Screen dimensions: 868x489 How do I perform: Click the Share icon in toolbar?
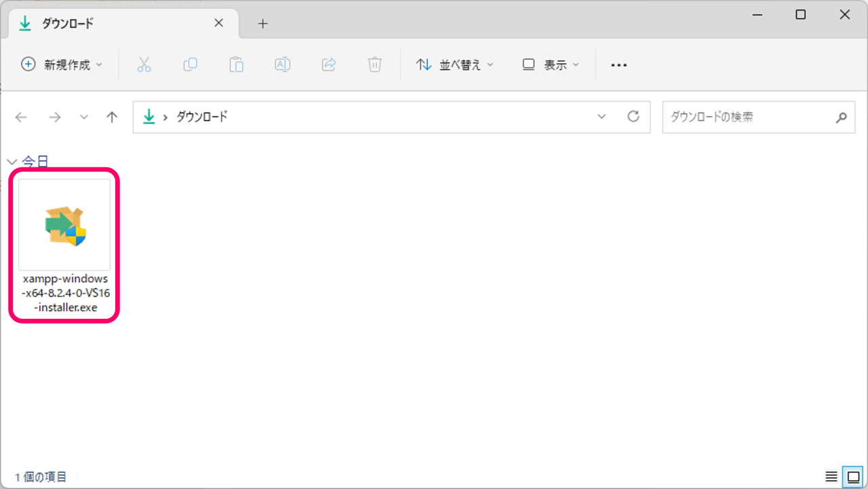(329, 64)
